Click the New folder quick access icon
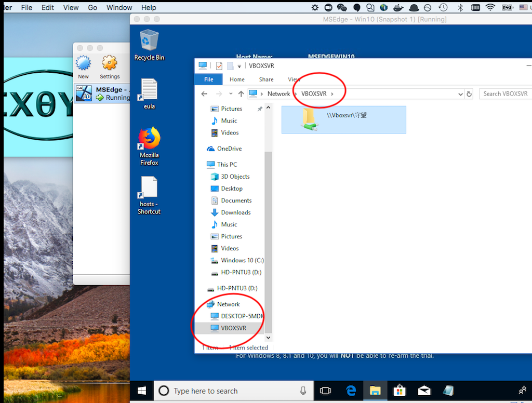 230,65
